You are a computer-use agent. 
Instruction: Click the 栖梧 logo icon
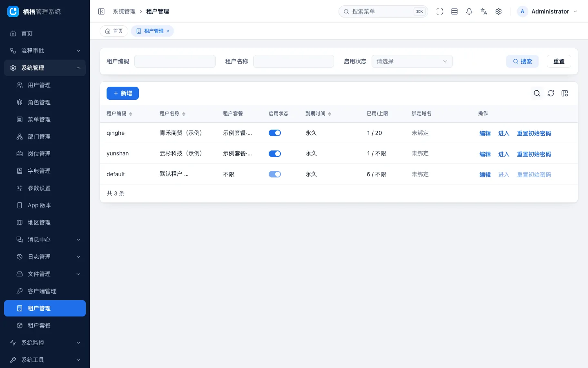[13, 11]
